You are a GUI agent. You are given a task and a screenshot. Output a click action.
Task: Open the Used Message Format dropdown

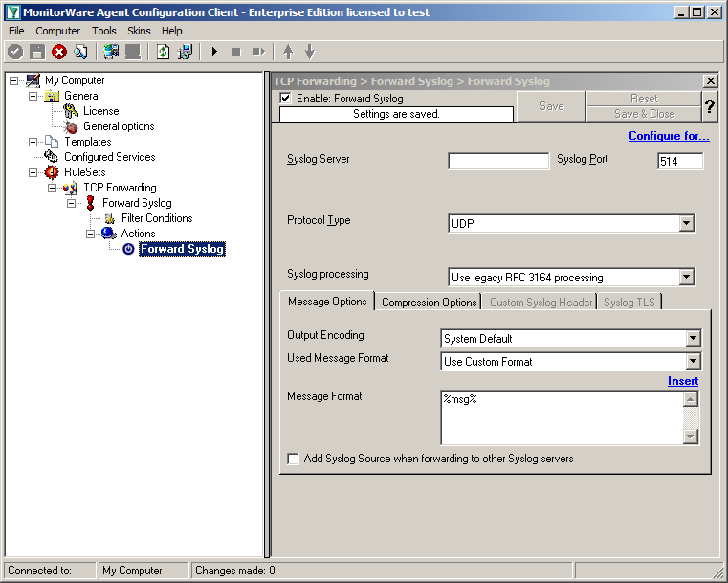[693, 361]
